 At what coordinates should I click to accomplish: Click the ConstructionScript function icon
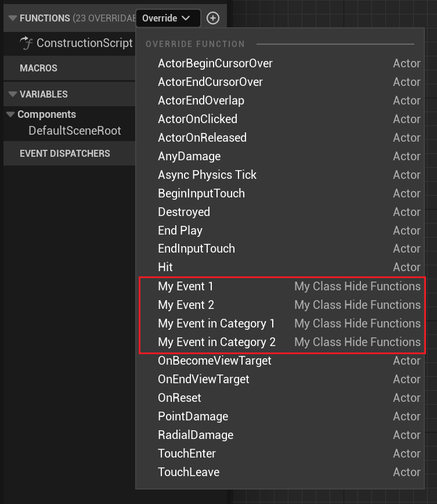pyautogui.click(x=26, y=43)
